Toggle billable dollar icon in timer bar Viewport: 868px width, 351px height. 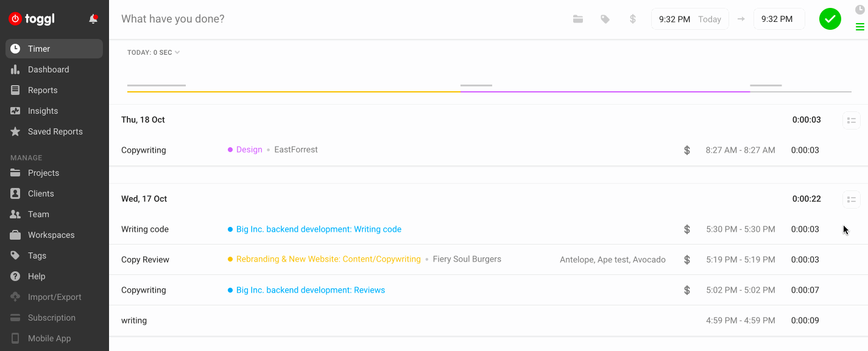point(633,19)
